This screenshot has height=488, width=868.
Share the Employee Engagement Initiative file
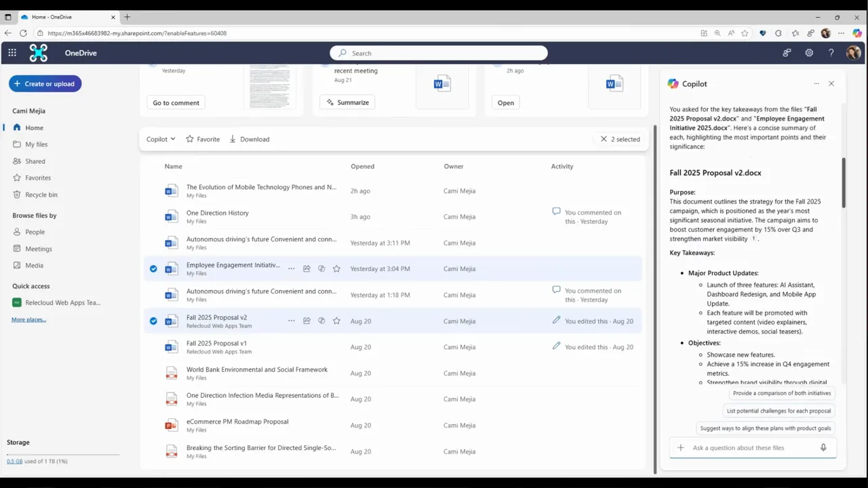point(307,269)
